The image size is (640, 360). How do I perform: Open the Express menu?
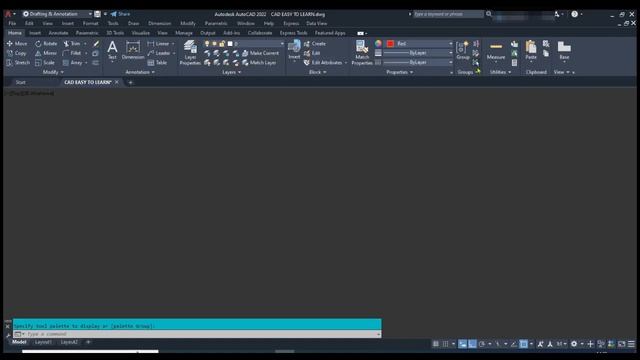(x=291, y=24)
